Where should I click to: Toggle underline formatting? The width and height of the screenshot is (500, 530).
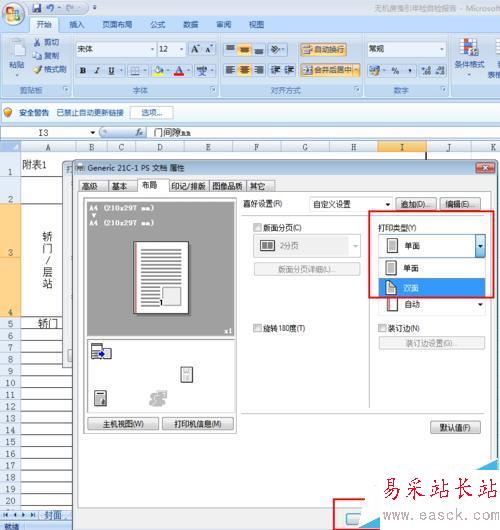click(x=111, y=70)
